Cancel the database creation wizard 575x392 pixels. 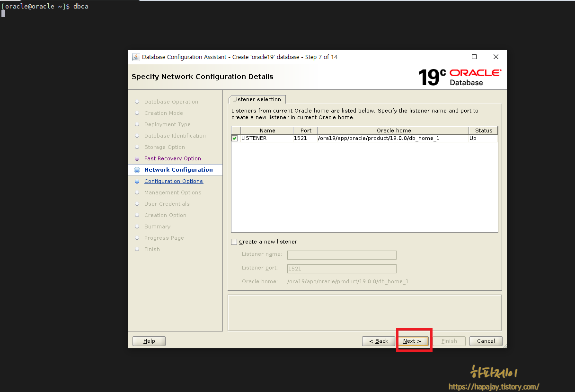click(486, 341)
